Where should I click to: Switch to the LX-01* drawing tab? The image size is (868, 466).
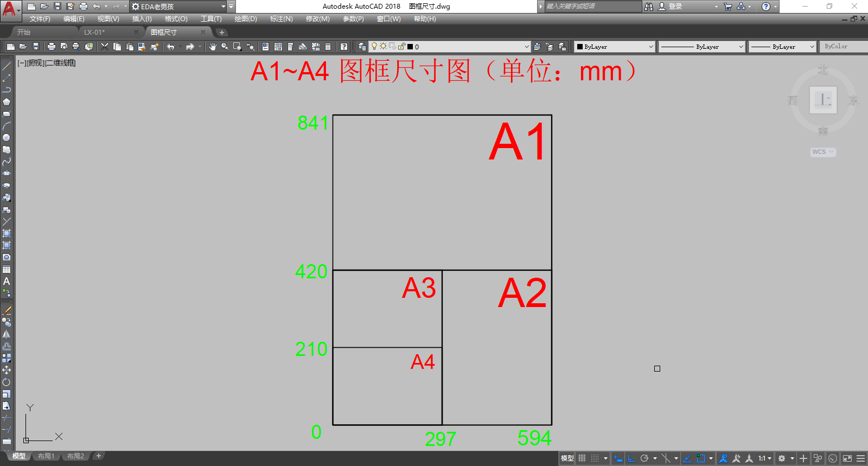tap(94, 33)
